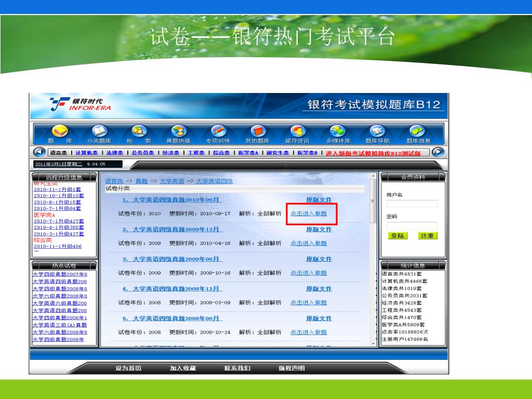Open paper 4 大学英语四级真题2008年12月
The width and height of the screenshot is (532, 399).
tap(172, 289)
